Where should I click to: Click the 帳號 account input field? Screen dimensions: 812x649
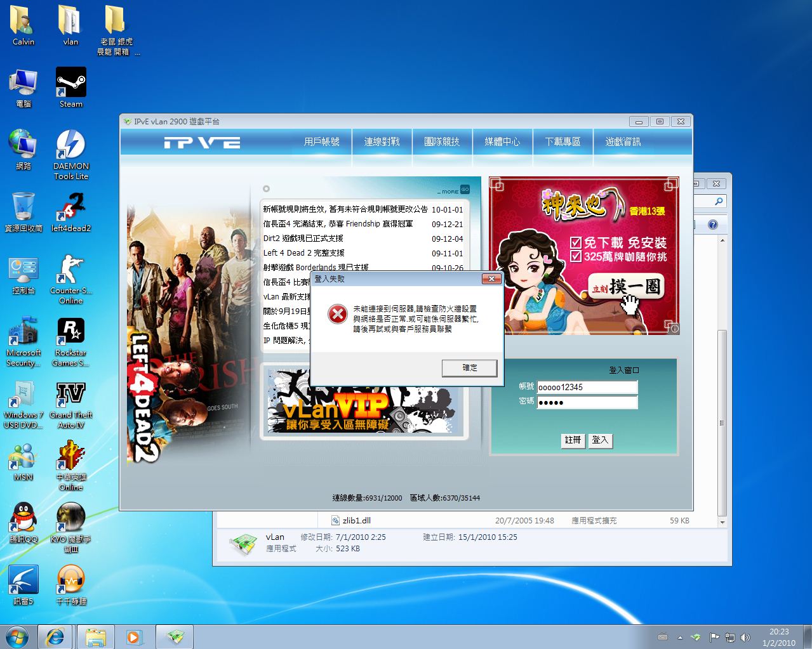[x=587, y=387]
